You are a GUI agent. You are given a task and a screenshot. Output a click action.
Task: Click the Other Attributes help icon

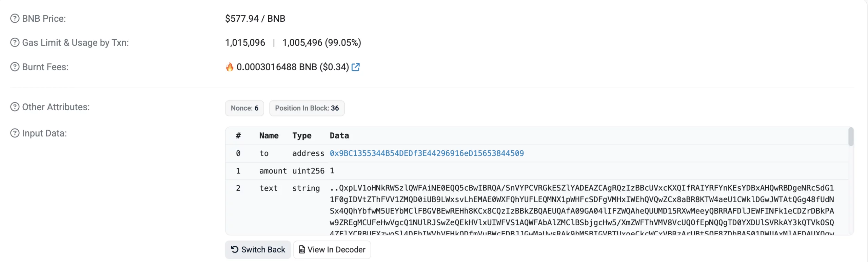coord(15,107)
